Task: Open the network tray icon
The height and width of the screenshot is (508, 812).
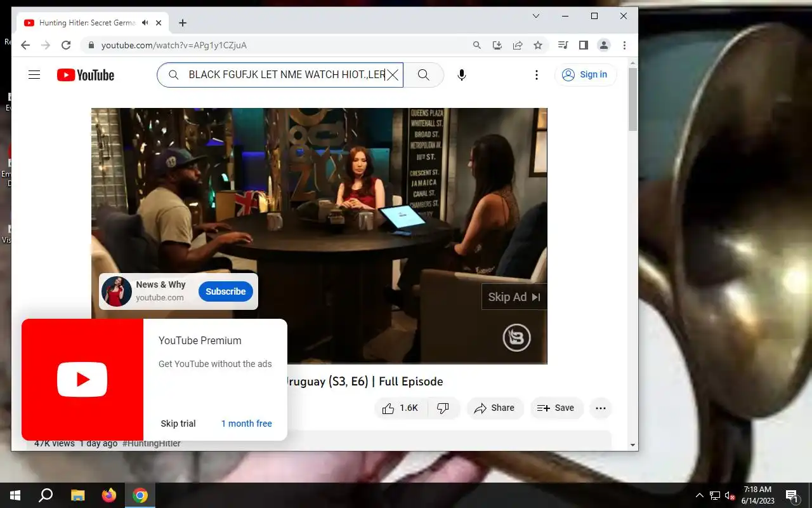Action: click(x=715, y=495)
